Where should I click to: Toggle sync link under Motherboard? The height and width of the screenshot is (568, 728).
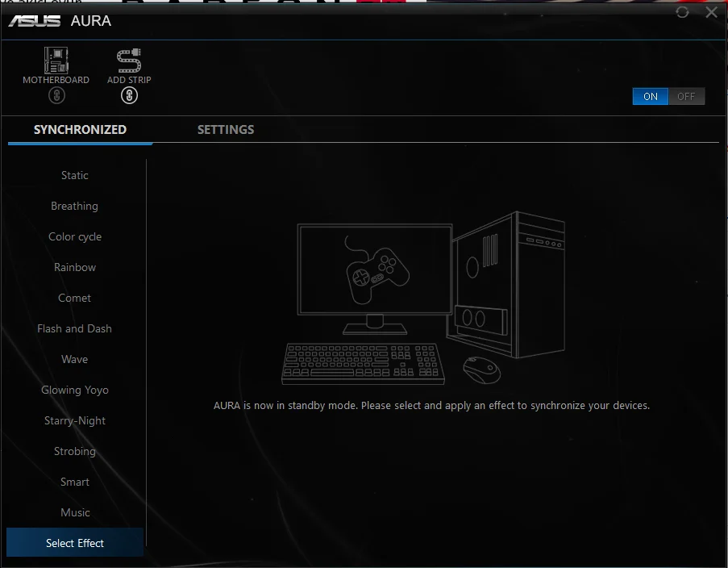tap(56, 96)
